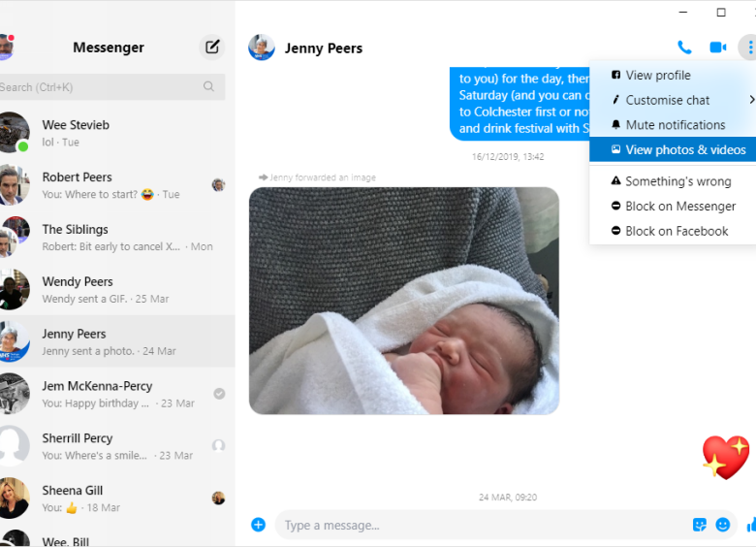Open the emoji picker in message bar
This screenshot has height=547, width=756.
click(723, 525)
